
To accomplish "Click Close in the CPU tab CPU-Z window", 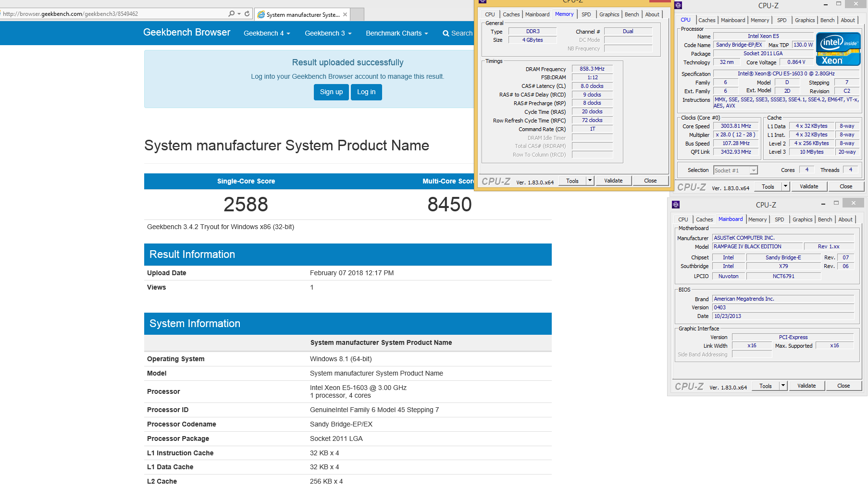I will (846, 186).
